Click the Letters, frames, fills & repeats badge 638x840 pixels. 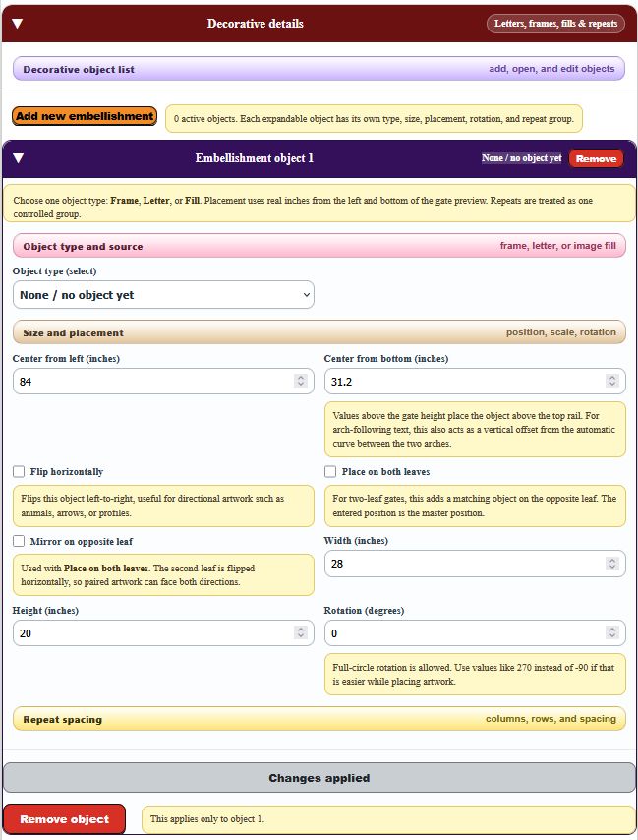click(555, 24)
